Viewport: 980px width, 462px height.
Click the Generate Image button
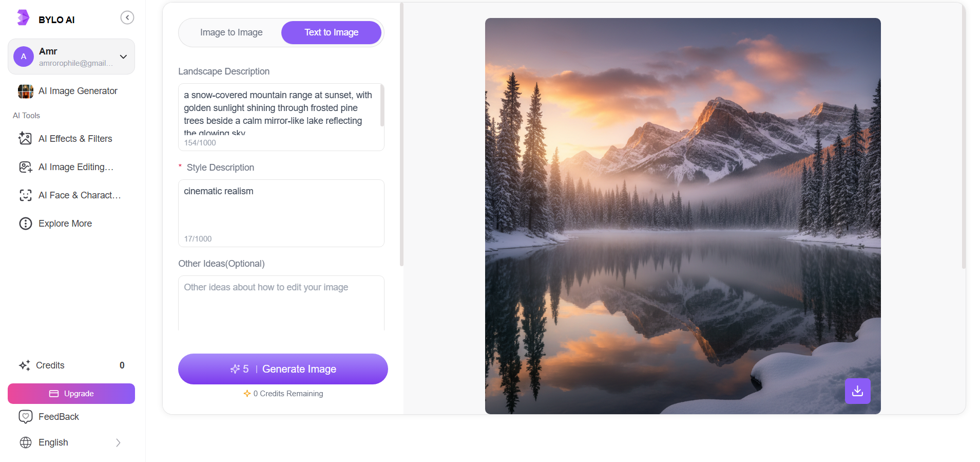283,369
